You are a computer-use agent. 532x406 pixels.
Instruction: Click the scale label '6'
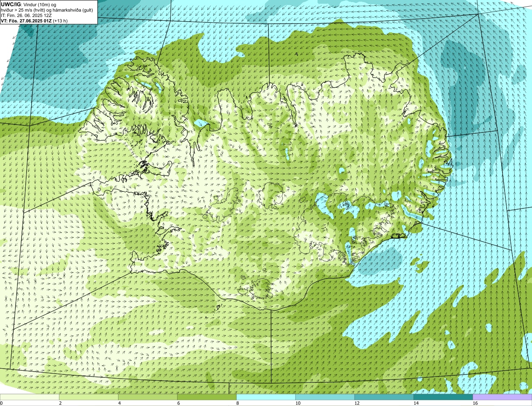click(x=178, y=403)
